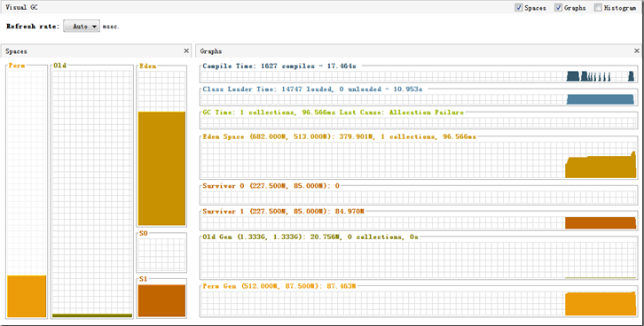Screen dimensions: 644x326
Task: Click the Eden space filled bar
Action: (161, 168)
